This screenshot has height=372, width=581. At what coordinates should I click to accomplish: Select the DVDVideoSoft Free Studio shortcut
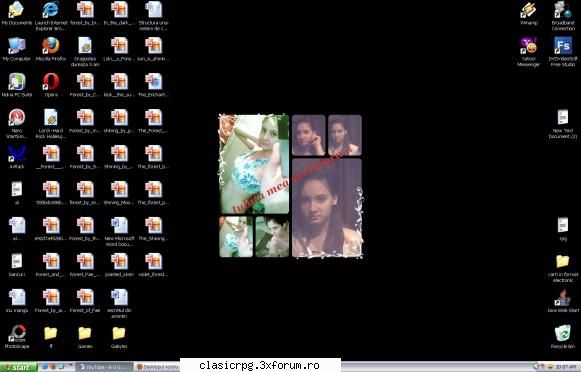[x=563, y=52]
